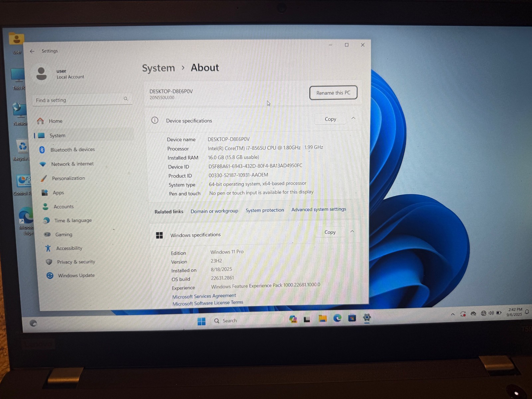Open the black terminal icon on the taskbar
The width and height of the screenshot is (532, 399).
pyautogui.click(x=307, y=320)
